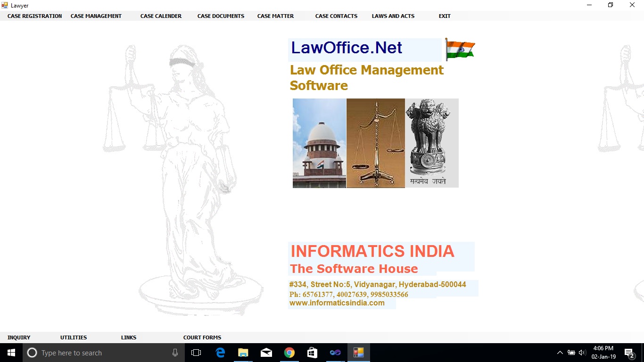The width and height of the screenshot is (644, 362).
Task: Launch Microsoft Edge from taskbar
Action: point(220,353)
